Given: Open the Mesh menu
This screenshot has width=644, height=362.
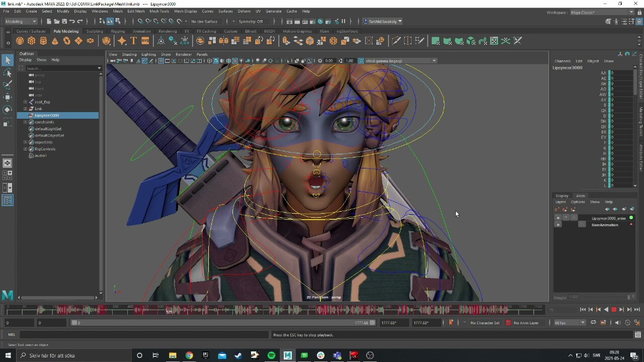Looking at the screenshot, I should click(117, 11).
